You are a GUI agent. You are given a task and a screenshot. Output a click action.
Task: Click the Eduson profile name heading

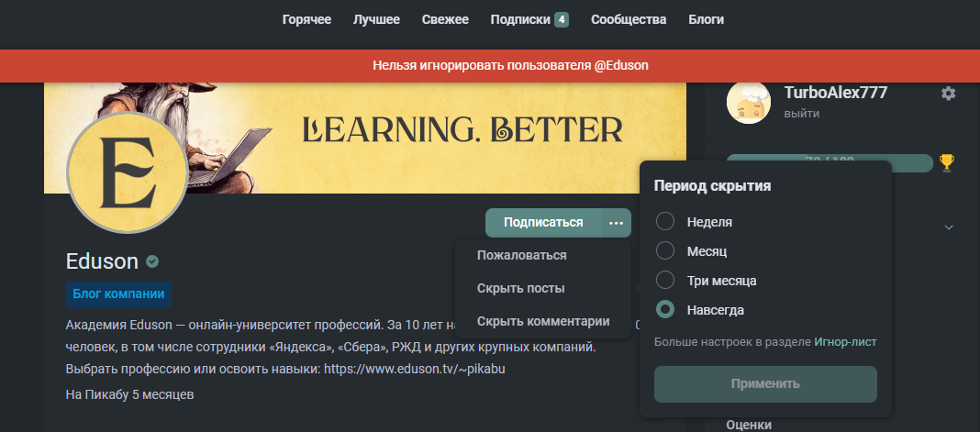coord(102,261)
